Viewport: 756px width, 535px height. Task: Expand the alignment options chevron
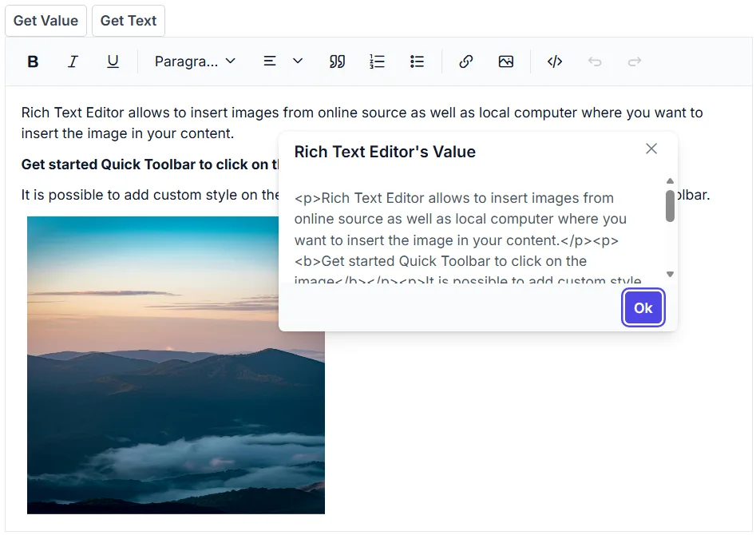[298, 61]
